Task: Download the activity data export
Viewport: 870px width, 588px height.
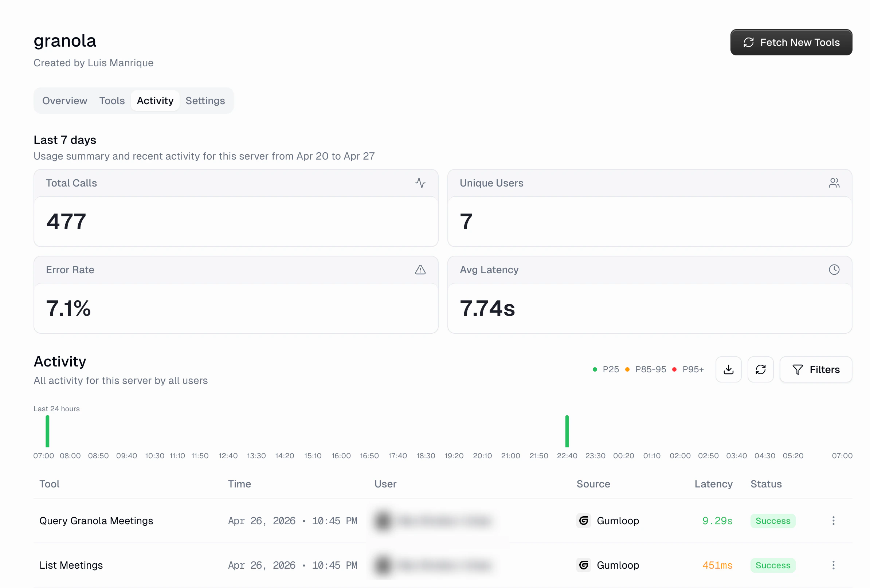Action: [x=729, y=369]
